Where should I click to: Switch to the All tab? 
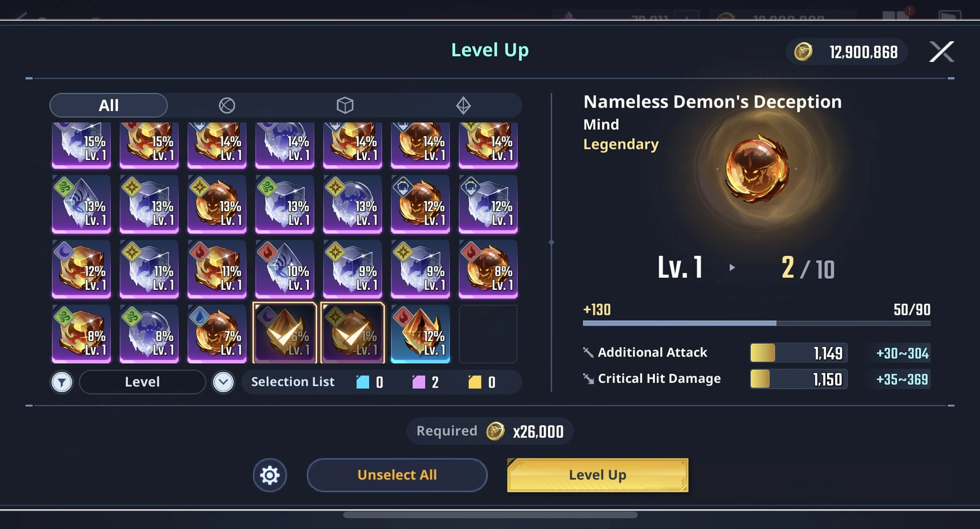pyautogui.click(x=109, y=105)
